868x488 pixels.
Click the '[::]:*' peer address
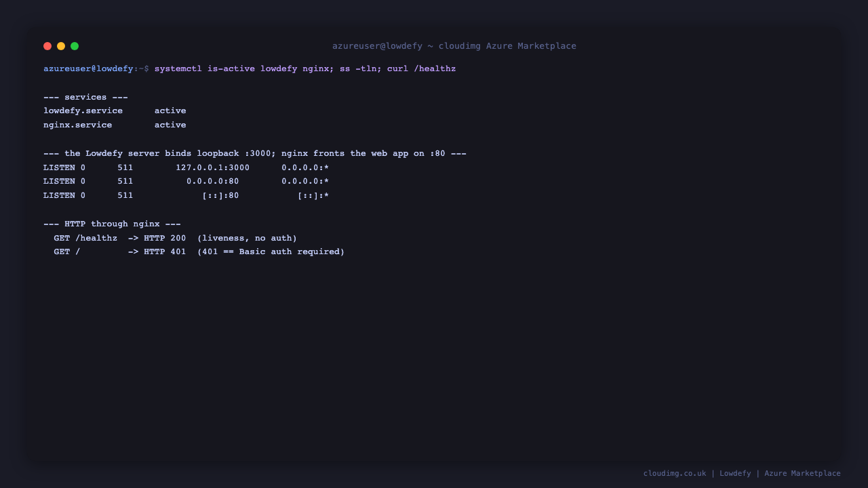click(313, 195)
